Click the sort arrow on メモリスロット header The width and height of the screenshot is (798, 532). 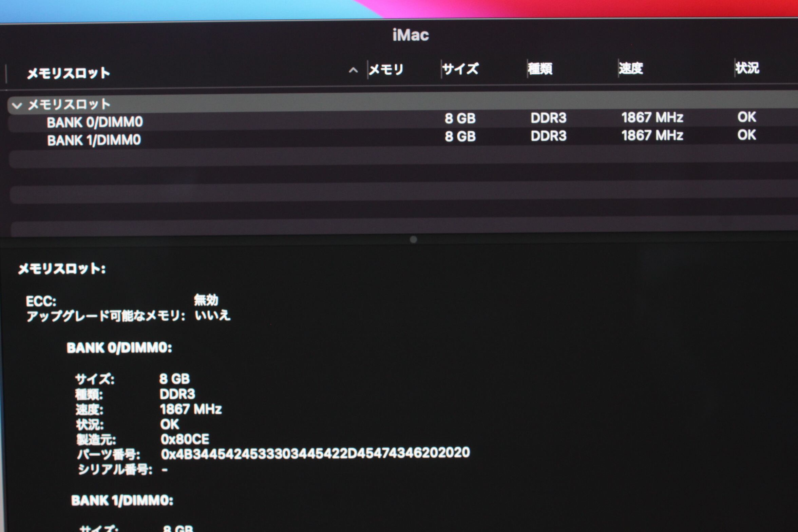[x=353, y=70]
